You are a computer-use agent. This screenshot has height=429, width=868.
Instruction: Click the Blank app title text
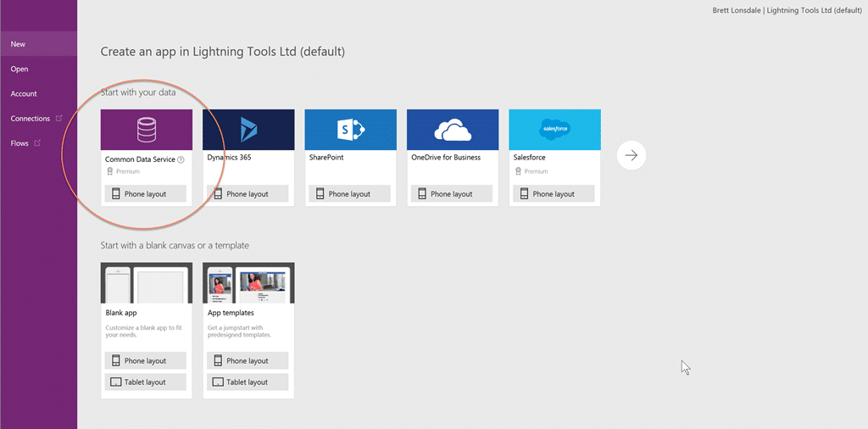point(121,313)
